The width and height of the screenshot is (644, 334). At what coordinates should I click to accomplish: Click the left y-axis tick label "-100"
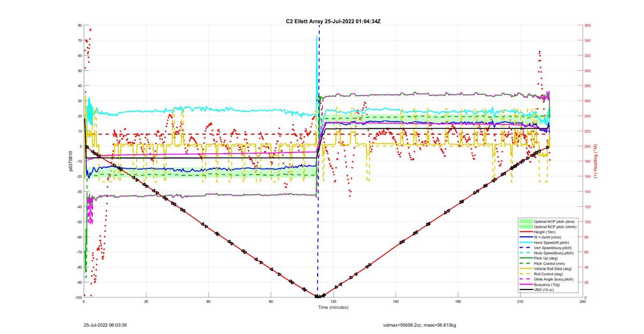[78, 297]
